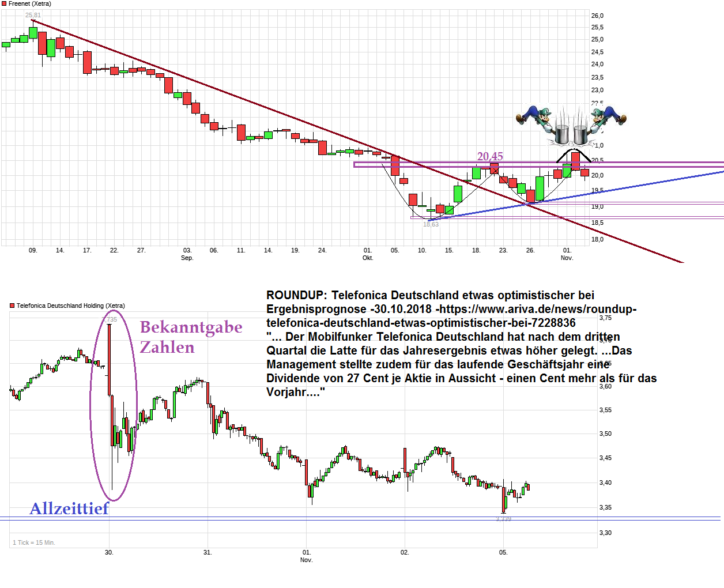This screenshot has width=724, height=588.
Task: Click the '18,0' price axis label
Action: coord(597,239)
